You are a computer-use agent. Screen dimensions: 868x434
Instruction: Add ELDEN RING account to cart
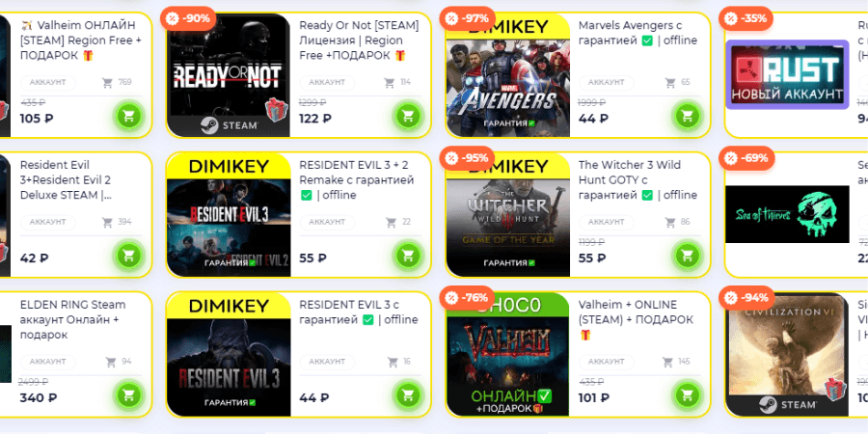pyautogui.click(x=129, y=395)
